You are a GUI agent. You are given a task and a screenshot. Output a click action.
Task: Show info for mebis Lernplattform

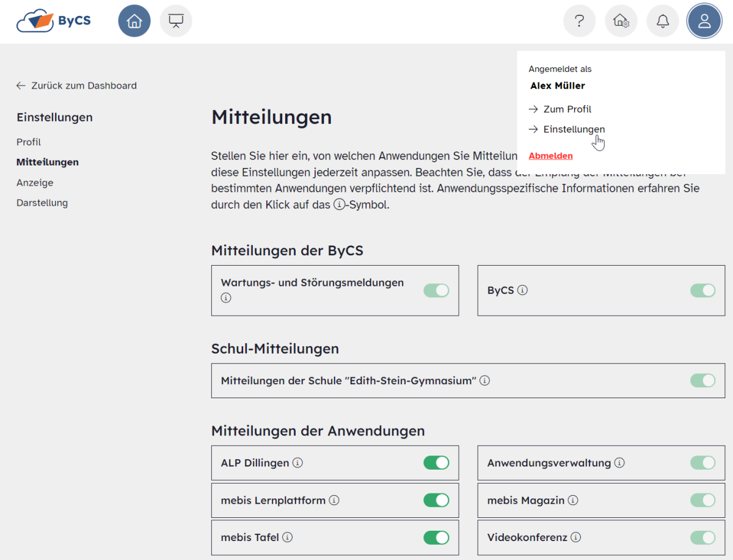click(334, 500)
